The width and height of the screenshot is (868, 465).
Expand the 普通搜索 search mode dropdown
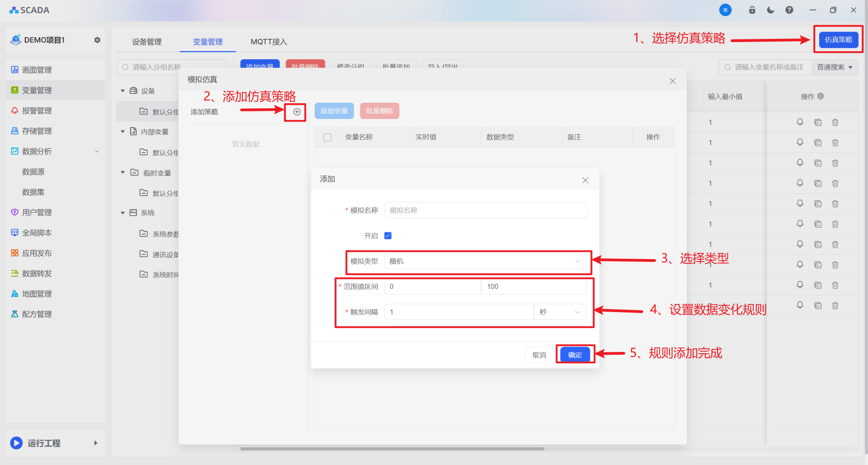[835, 67]
